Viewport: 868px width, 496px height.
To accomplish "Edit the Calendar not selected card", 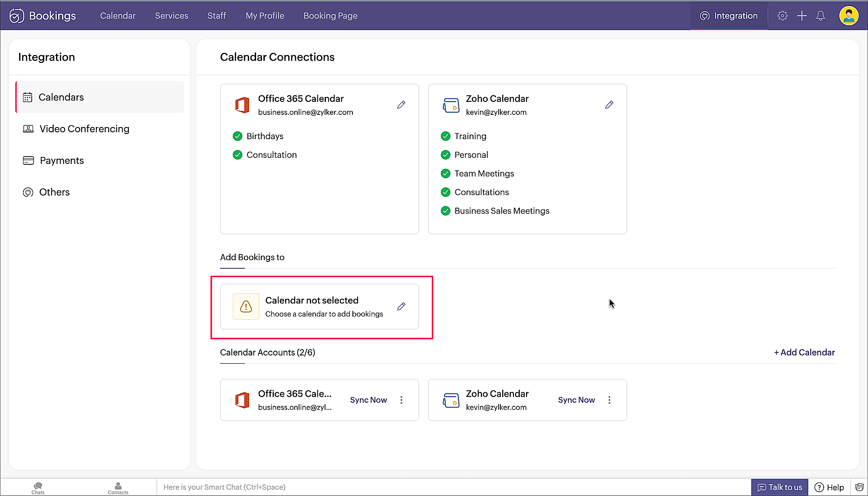I will [x=401, y=307].
